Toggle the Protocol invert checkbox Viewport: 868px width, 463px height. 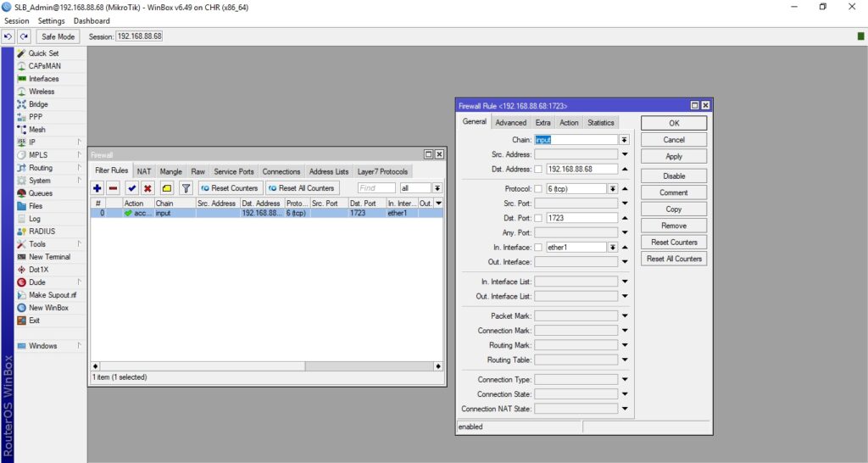pos(538,189)
